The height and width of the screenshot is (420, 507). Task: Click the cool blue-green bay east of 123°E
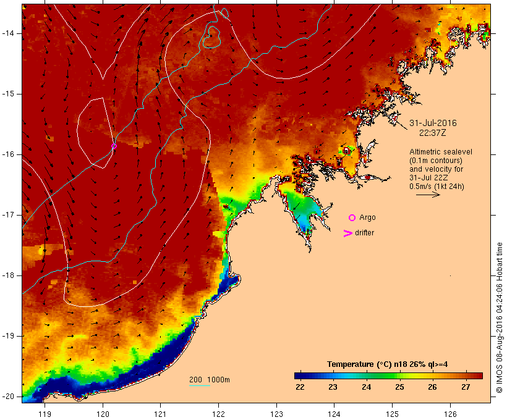tap(302, 210)
